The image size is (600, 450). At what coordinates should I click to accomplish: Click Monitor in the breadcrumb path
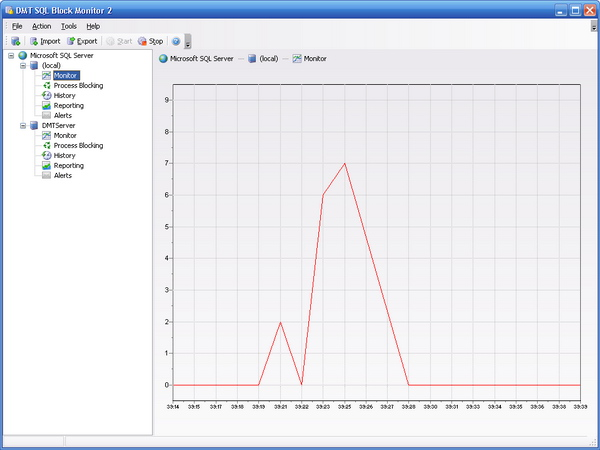pyautogui.click(x=315, y=59)
